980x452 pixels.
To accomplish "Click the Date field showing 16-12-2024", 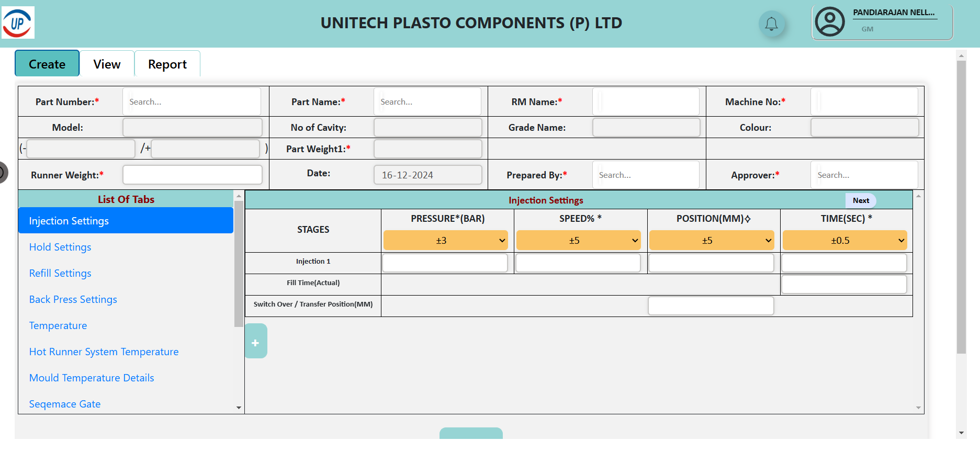I will click(428, 175).
